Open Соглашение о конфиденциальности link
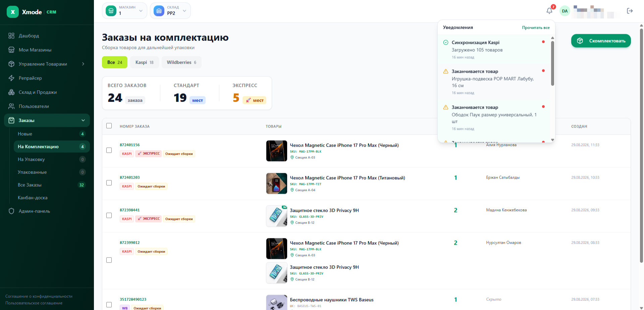 pos(39,296)
